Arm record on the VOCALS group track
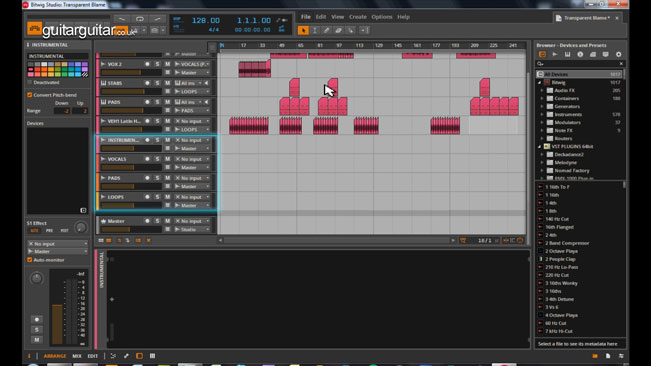The image size is (651, 366). [x=147, y=159]
